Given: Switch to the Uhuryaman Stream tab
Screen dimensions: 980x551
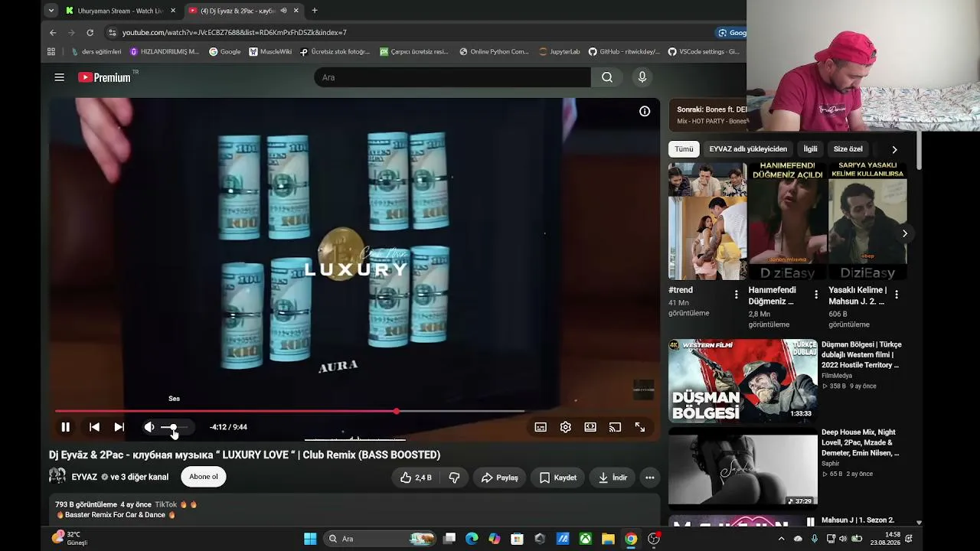Looking at the screenshot, I should 120,11.
